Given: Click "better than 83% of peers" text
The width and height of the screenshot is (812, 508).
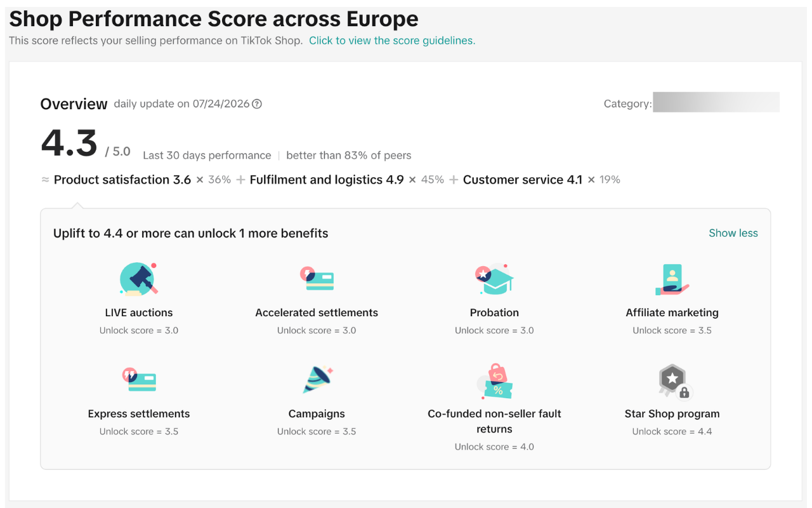Looking at the screenshot, I should [x=349, y=156].
